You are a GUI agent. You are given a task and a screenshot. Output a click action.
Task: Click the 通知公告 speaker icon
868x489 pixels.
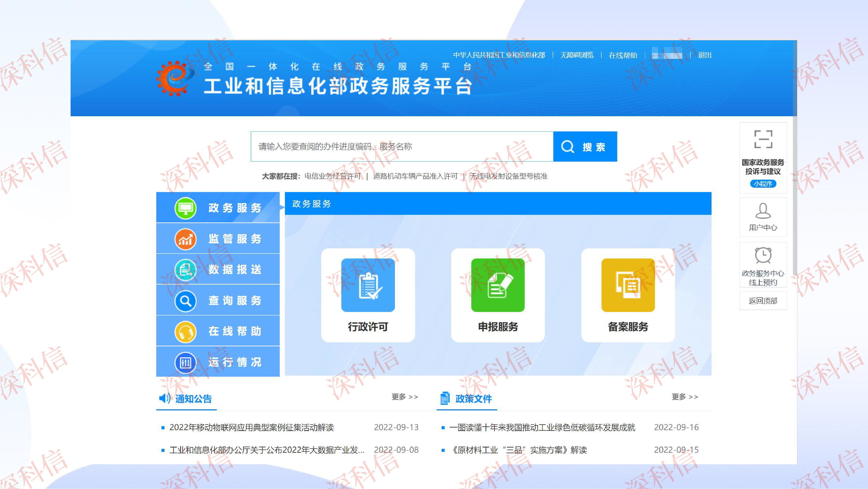pyautogui.click(x=165, y=398)
